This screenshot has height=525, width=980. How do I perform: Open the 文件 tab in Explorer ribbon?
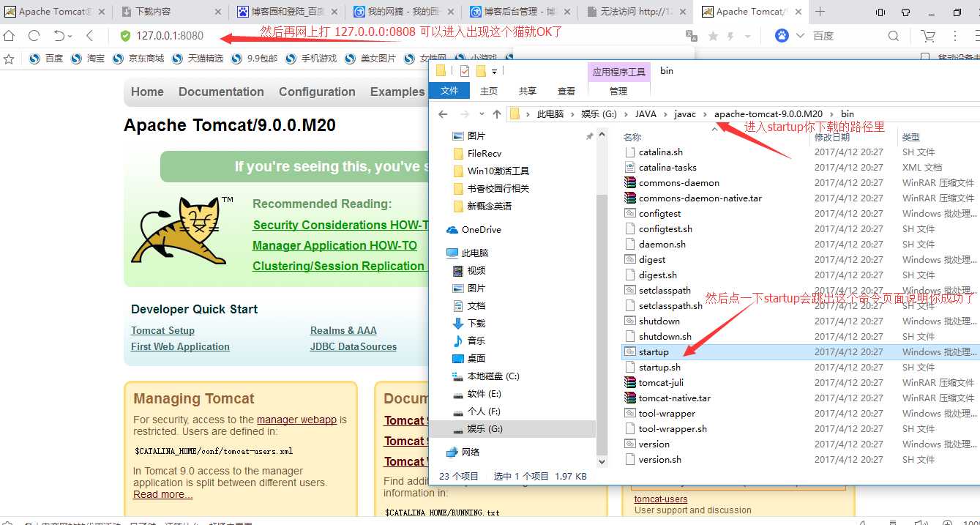(x=449, y=90)
